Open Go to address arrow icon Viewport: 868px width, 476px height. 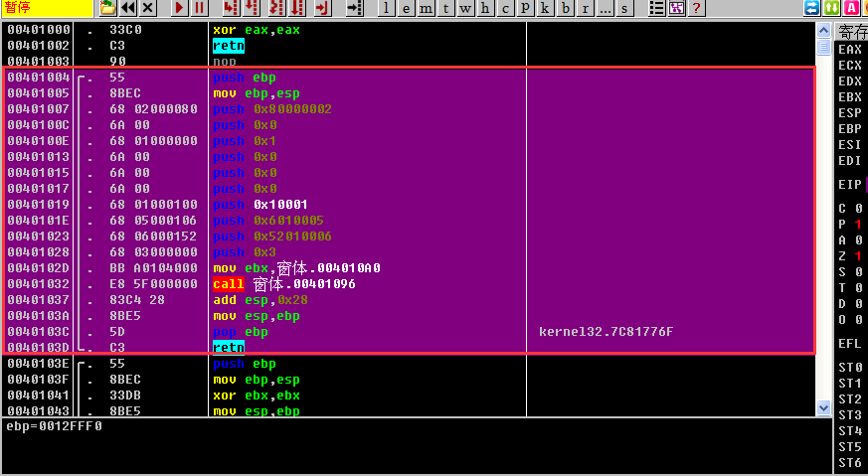tap(354, 8)
